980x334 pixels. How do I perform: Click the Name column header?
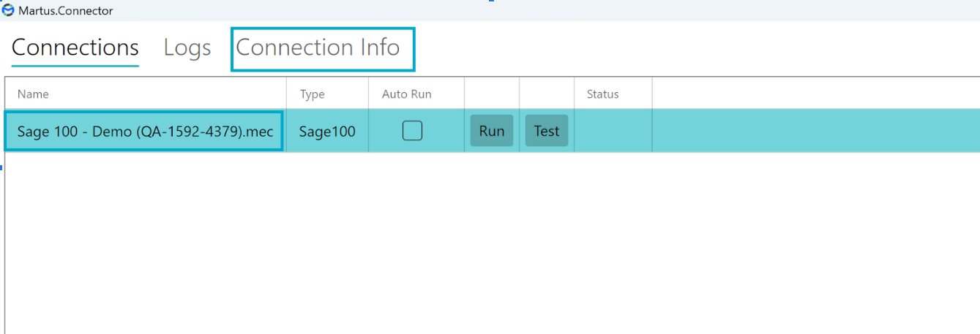coord(146,94)
